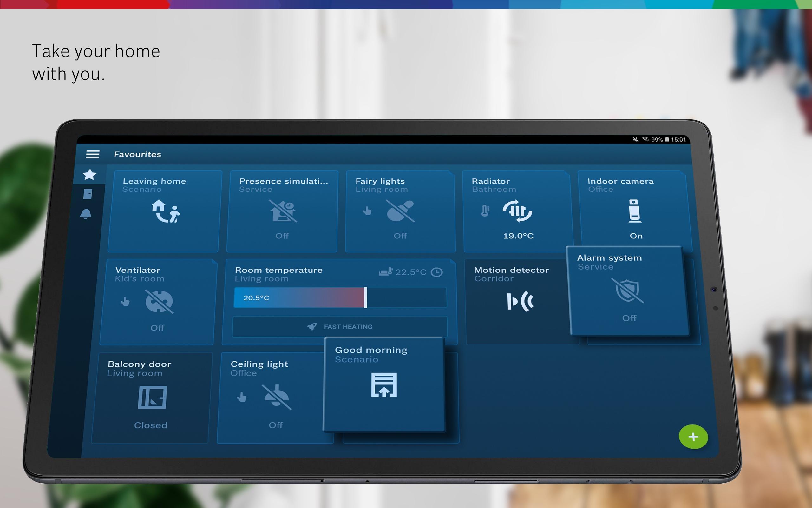The image size is (812, 508).
Task: Click the Favourites page title
Action: click(x=138, y=154)
